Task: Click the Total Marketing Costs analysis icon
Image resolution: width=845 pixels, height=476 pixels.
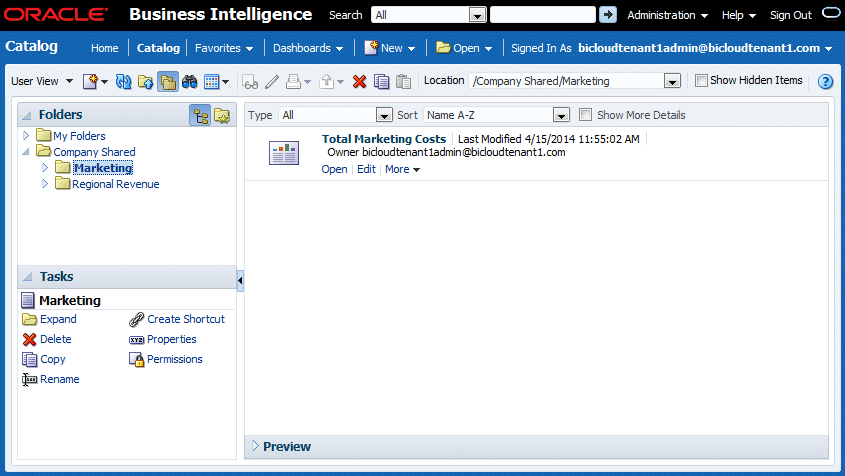Action: pos(284,153)
